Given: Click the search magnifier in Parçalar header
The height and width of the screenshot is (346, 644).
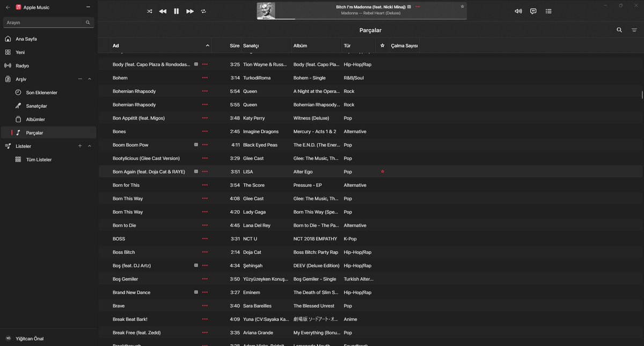Looking at the screenshot, I should pos(619,30).
